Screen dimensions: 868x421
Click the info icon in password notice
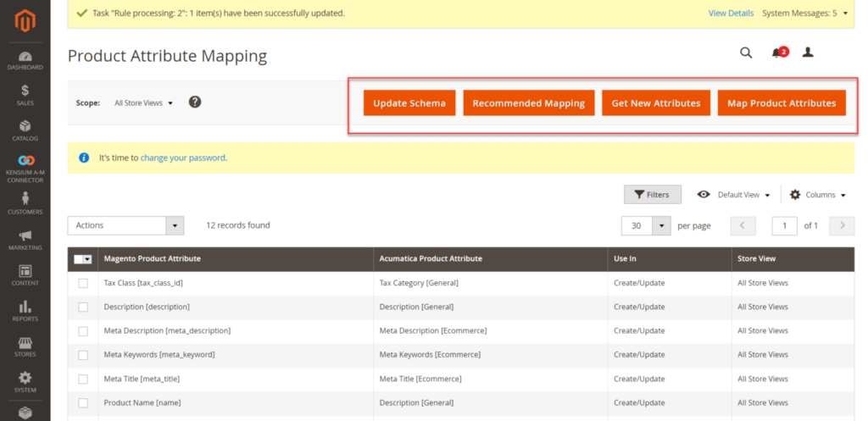(84, 158)
